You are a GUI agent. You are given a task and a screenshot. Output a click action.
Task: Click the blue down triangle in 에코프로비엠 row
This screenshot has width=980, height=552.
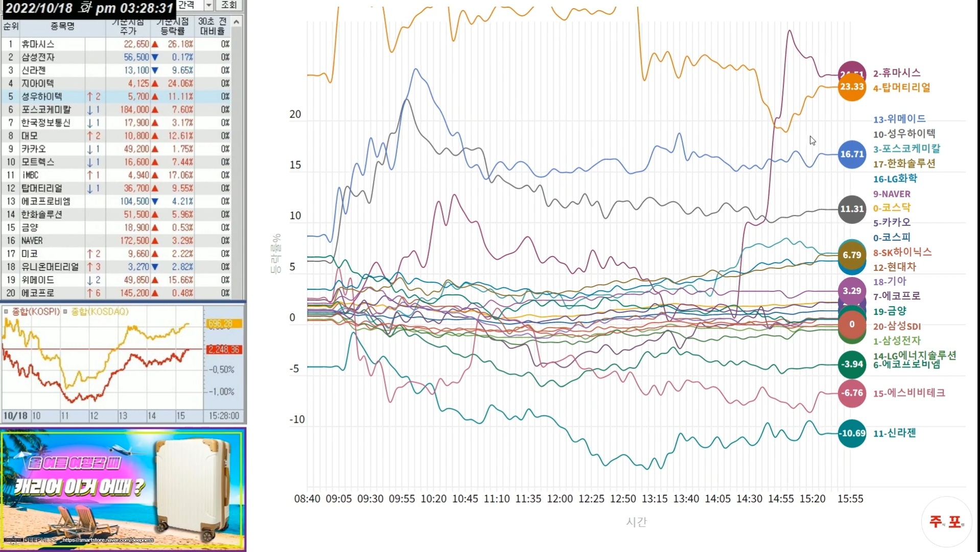(155, 201)
